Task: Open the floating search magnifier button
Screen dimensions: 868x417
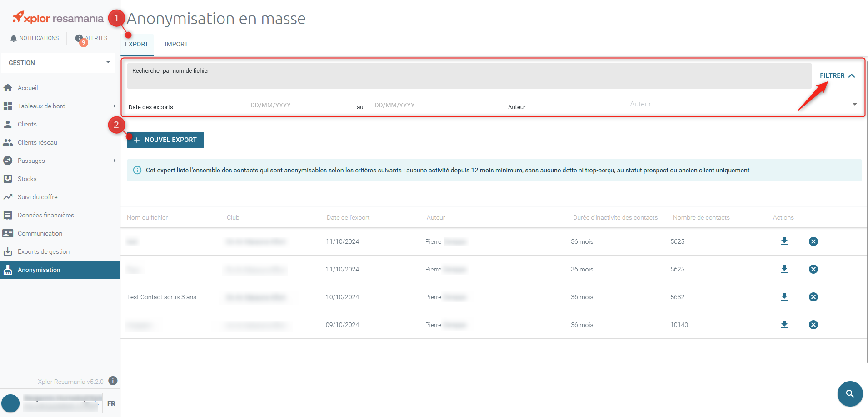Action: [x=849, y=394]
